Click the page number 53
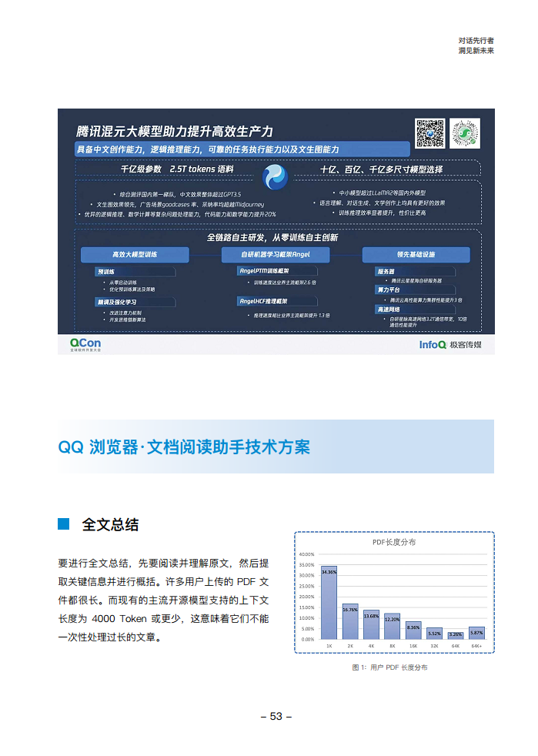 click(276, 717)
